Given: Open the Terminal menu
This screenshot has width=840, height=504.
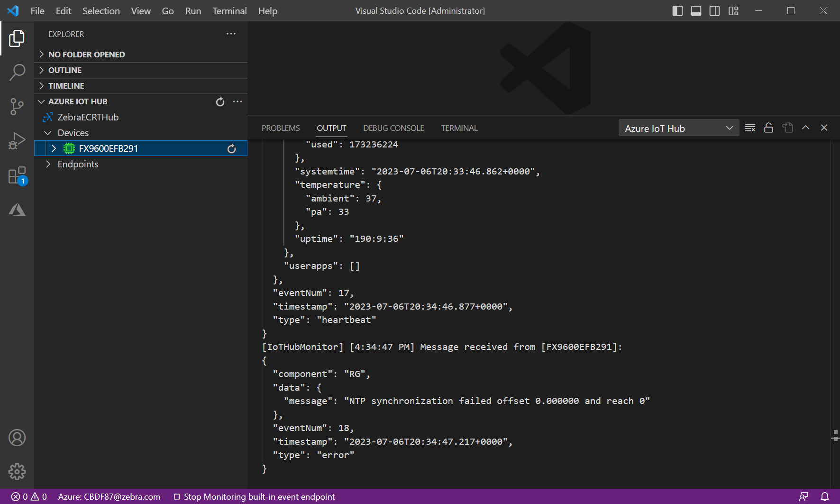Looking at the screenshot, I should coord(229,11).
